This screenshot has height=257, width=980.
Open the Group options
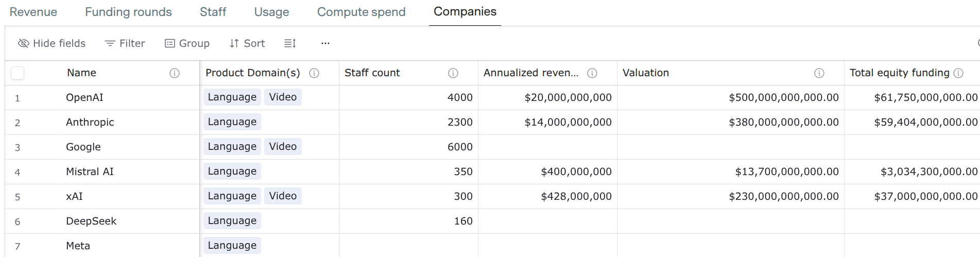(x=187, y=43)
